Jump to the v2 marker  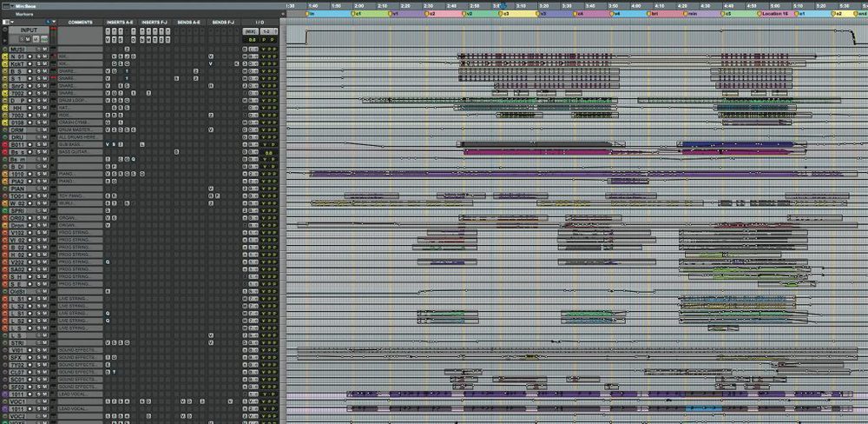click(467, 13)
